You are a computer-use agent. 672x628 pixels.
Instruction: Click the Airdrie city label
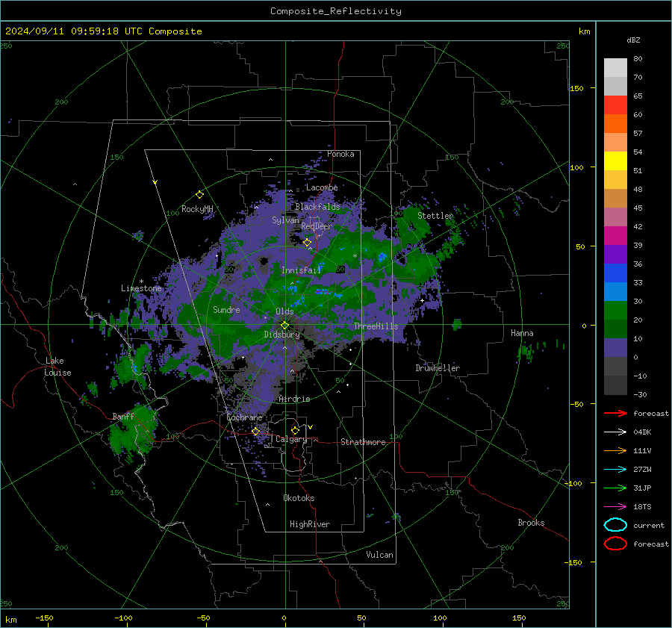tap(294, 399)
